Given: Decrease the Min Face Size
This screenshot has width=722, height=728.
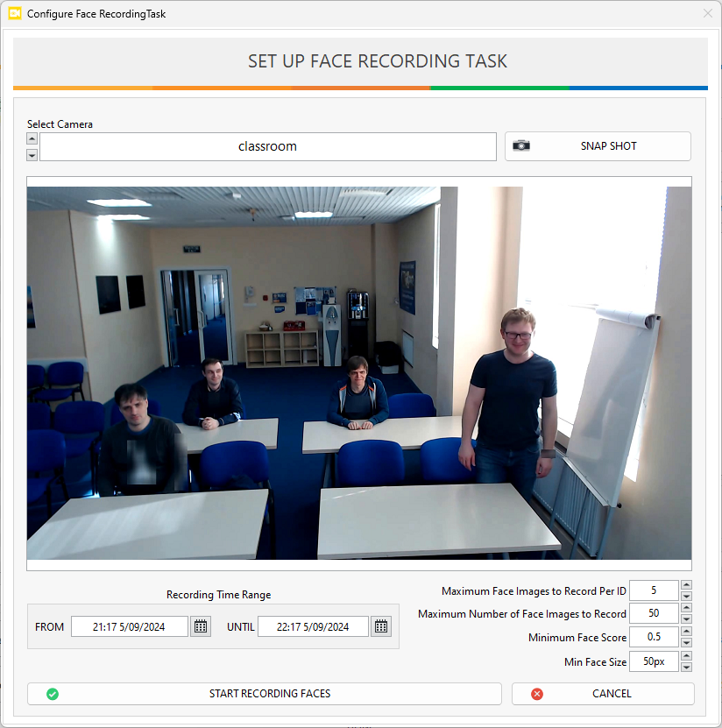Looking at the screenshot, I should (x=686, y=668).
